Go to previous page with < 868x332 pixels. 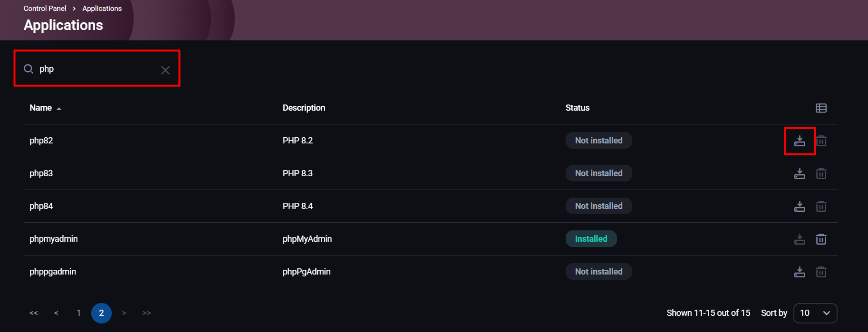coord(56,313)
